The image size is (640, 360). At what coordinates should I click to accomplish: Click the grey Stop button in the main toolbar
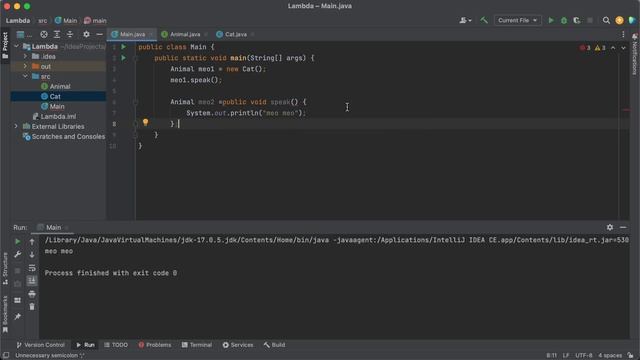[590, 20]
